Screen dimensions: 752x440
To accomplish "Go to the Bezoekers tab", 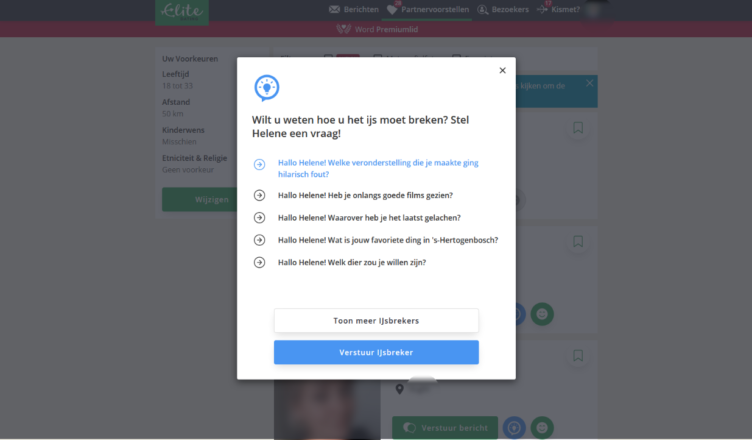I will (x=503, y=10).
